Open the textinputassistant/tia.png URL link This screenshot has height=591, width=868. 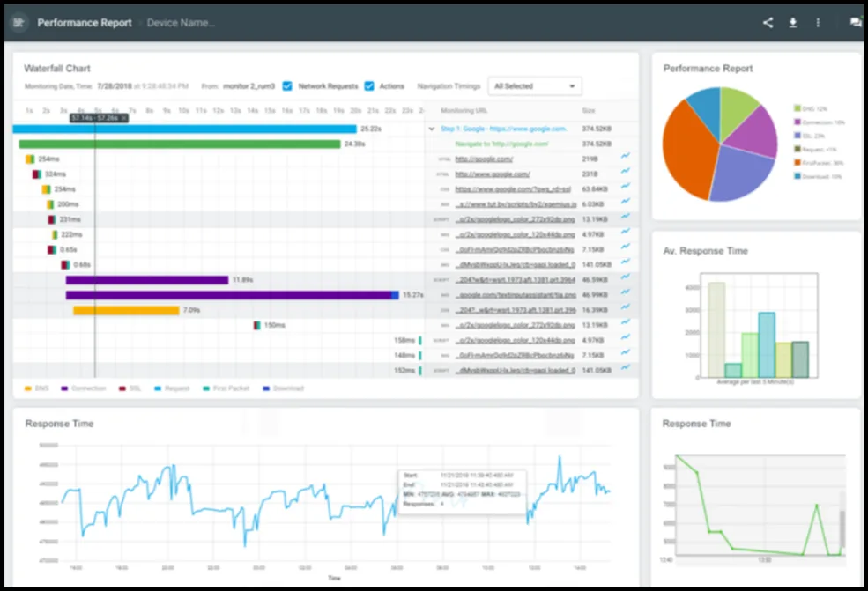point(516,295)
